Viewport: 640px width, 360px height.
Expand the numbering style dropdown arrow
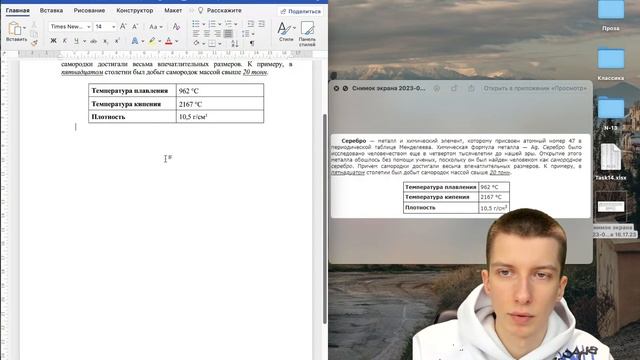coord(219,24)
